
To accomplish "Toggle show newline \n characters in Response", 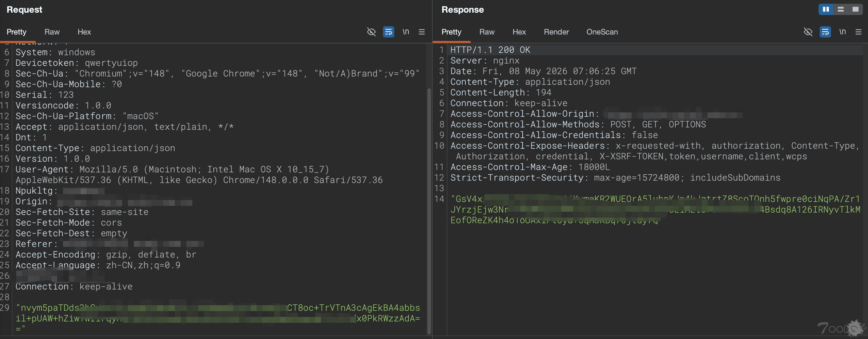I will click(842, 32).
